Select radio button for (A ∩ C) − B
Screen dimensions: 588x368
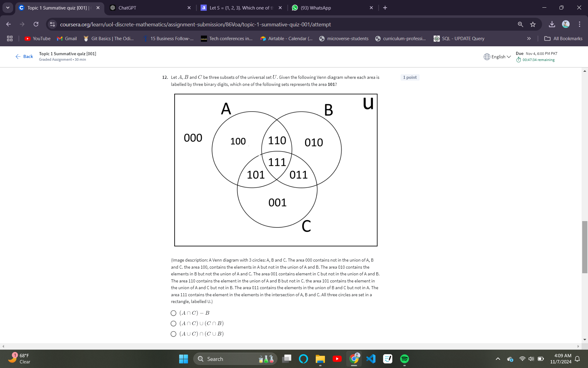click(173, 313)
